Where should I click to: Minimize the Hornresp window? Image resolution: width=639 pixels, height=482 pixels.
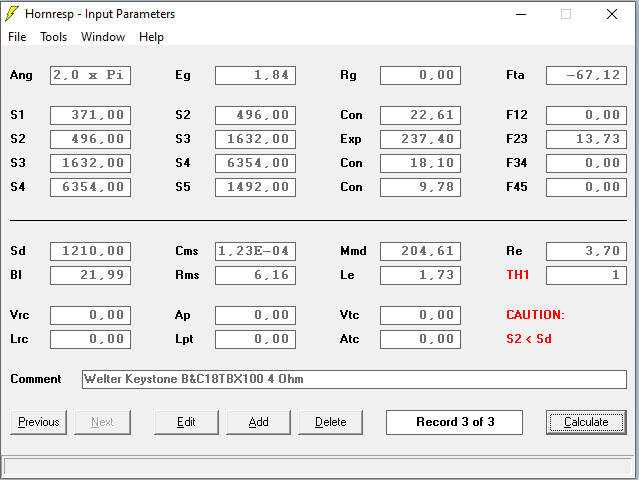(521, 14)
